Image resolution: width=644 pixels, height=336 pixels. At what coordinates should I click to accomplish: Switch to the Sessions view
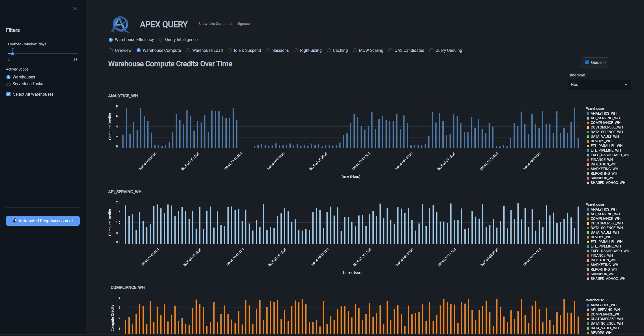click(x=277, y=51)
